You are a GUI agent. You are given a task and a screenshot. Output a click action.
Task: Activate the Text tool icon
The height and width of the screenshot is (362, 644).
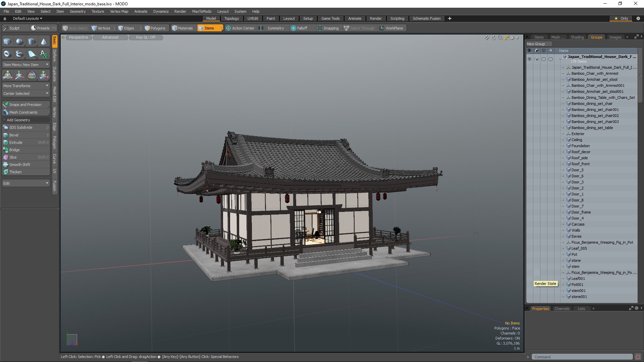point(44,54)
